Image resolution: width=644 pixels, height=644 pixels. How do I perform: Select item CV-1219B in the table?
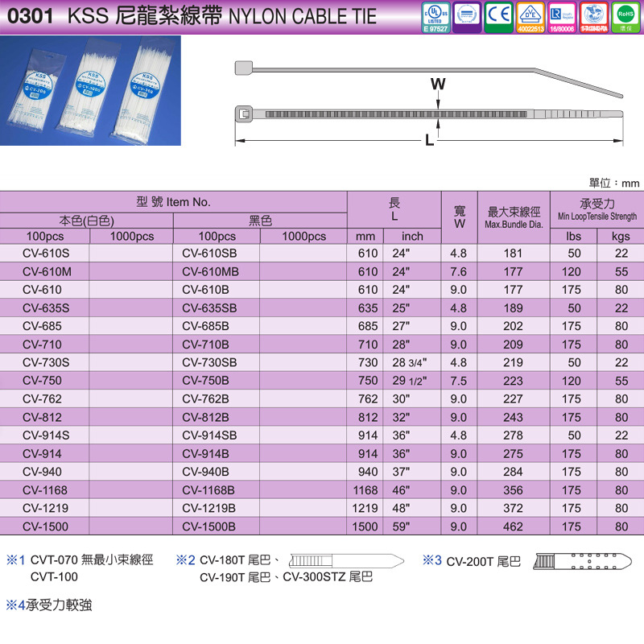point(208,508)
